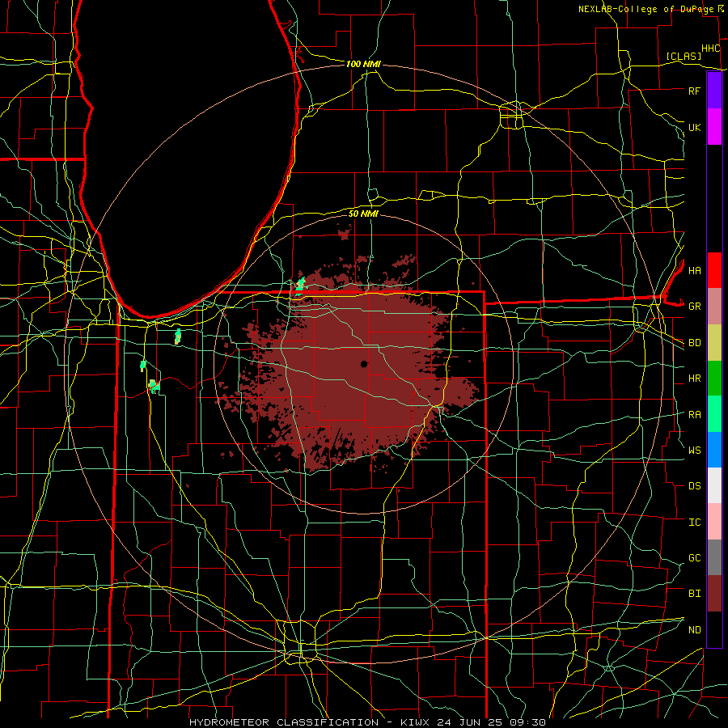Image resolution: width=728 pixels, height=728 pixels.
Task: Click the "RF" legend label
Action: (694, 91)
